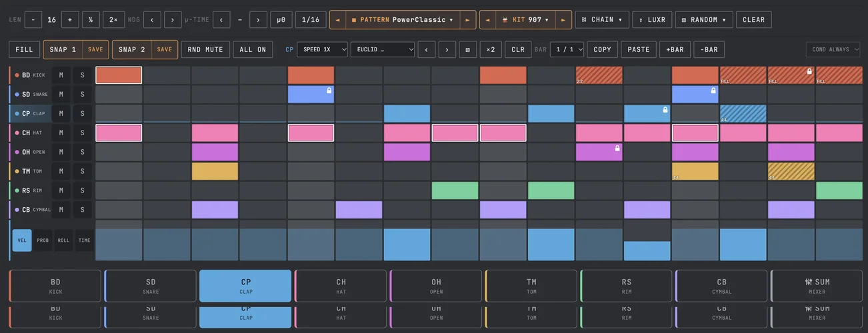Decrease LEN with minus button
Screen dimensions: 868x333
(33, 19)
